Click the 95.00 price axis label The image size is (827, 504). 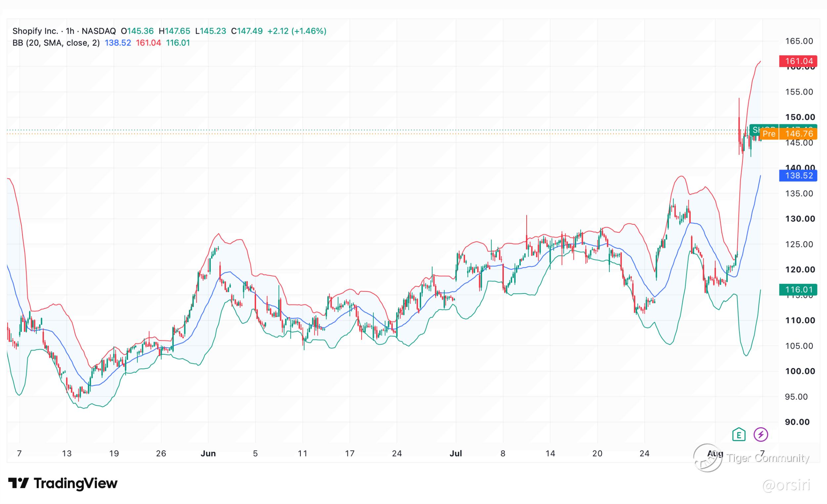point(797,397)
